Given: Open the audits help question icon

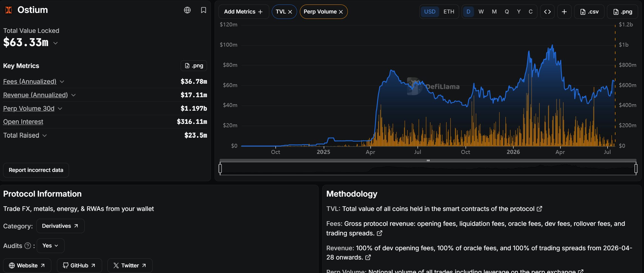Looking at the screenshot, I should [28, 246].
